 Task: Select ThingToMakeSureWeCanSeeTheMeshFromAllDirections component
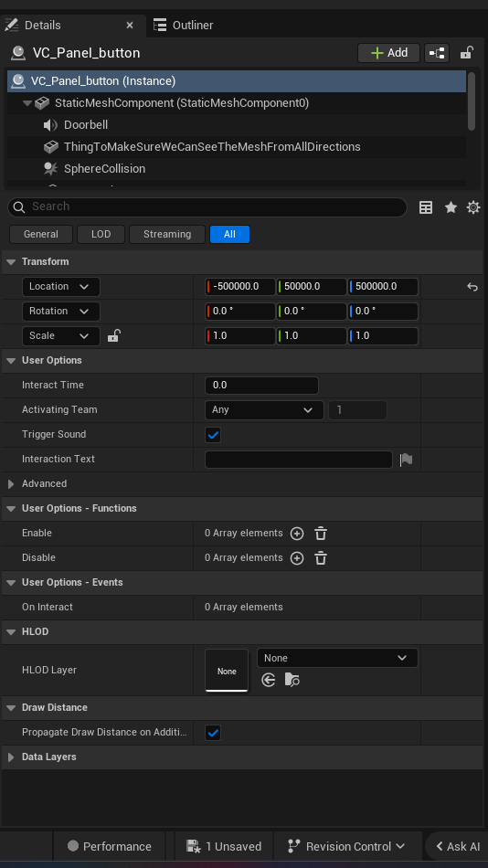point(212,147)
